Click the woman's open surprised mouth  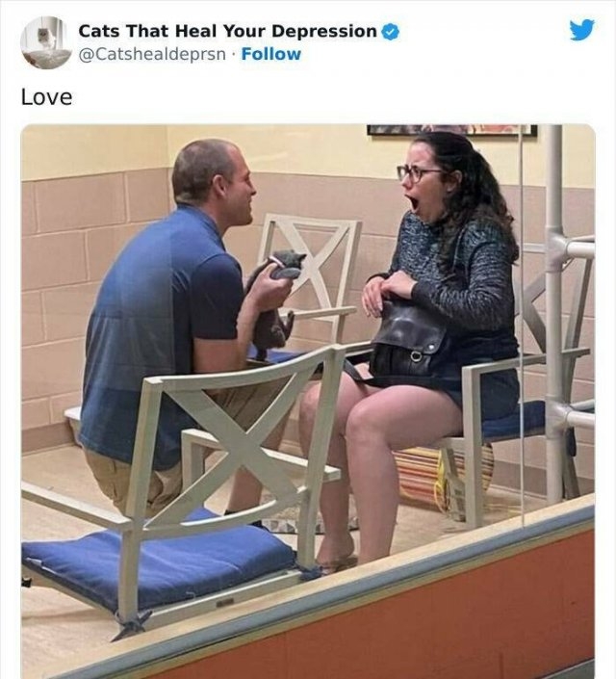tap(413, 205)
